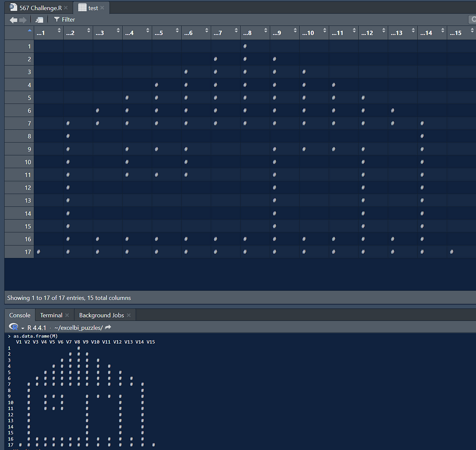The height and width of the screenshot is (450, 476).
Task: Close the 567 Challenge.R tab
Action: pyautogui.click(x=66, y=8)
